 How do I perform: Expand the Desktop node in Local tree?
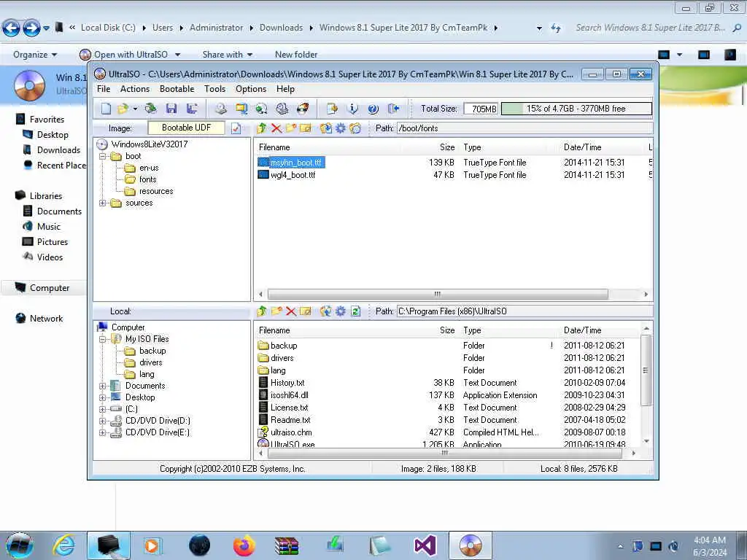click(102, 397)
